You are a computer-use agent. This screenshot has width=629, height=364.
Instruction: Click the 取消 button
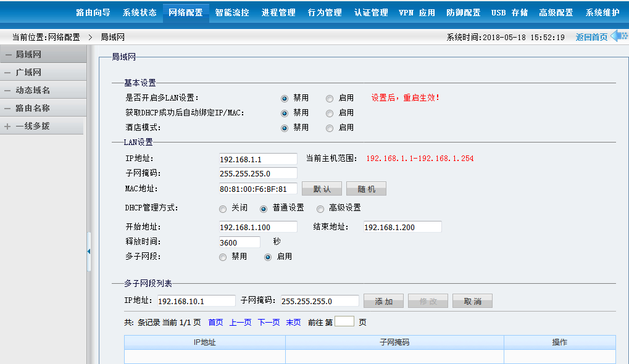point(473,301)
